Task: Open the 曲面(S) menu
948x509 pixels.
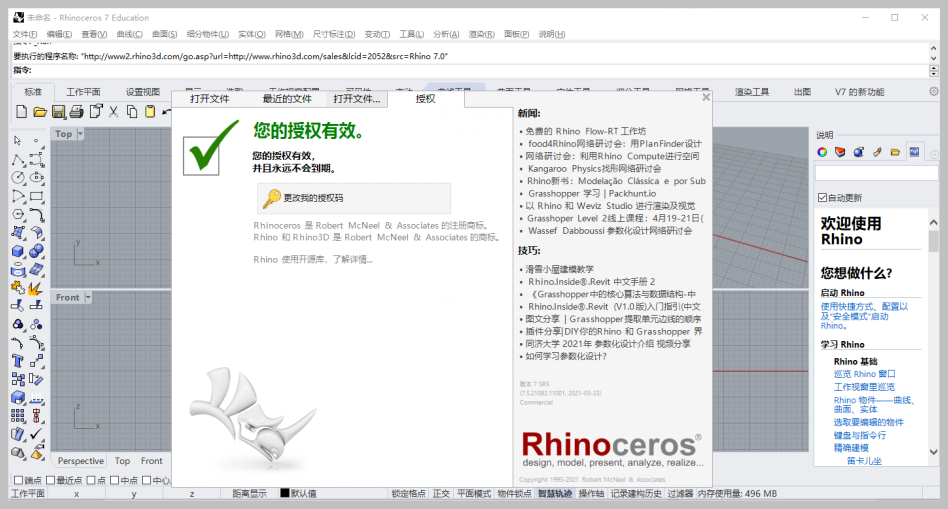Action: click(164, 34)
